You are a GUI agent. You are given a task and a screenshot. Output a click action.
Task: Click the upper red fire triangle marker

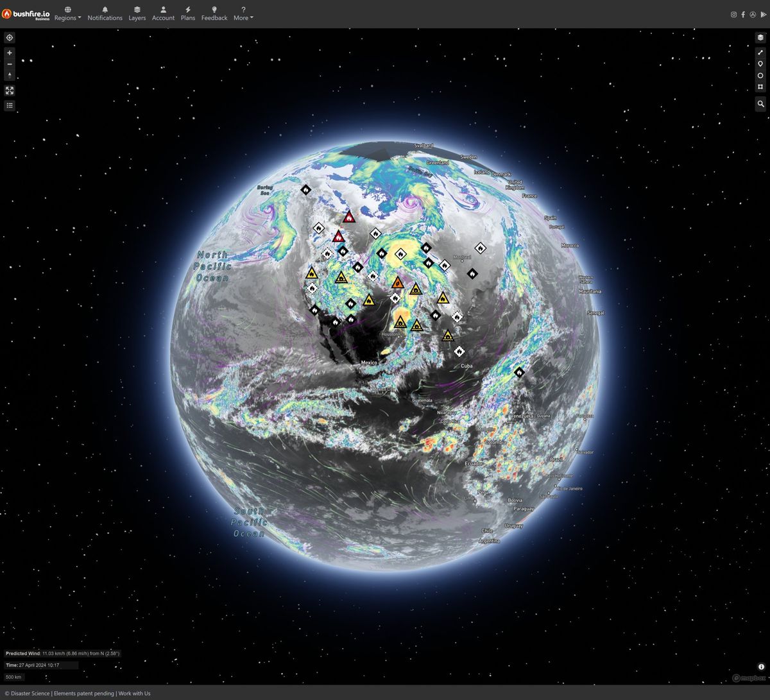pos(348,217)
